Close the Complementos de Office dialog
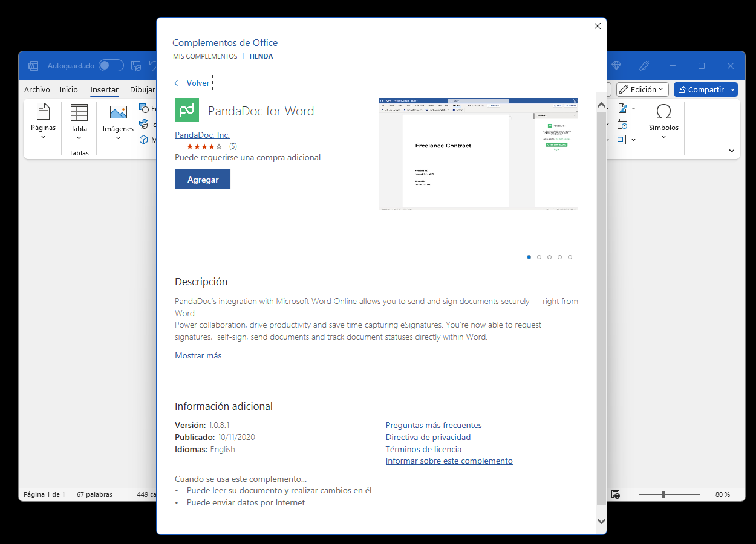 tap(598, 26)
